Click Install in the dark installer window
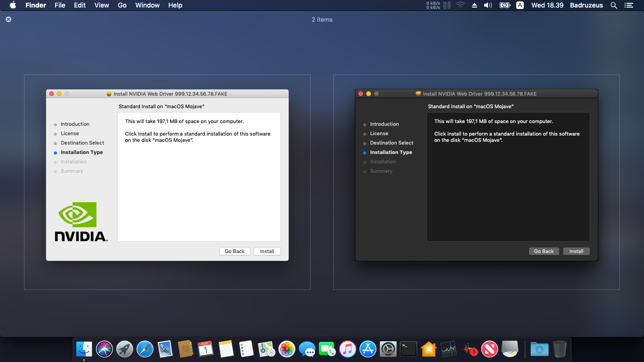 pos(576,251)
